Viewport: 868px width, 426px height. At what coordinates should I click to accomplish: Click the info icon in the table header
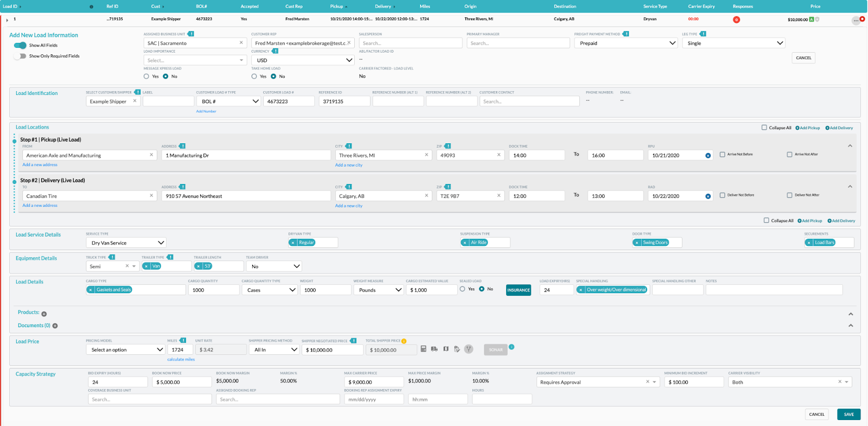pos(91,7)
